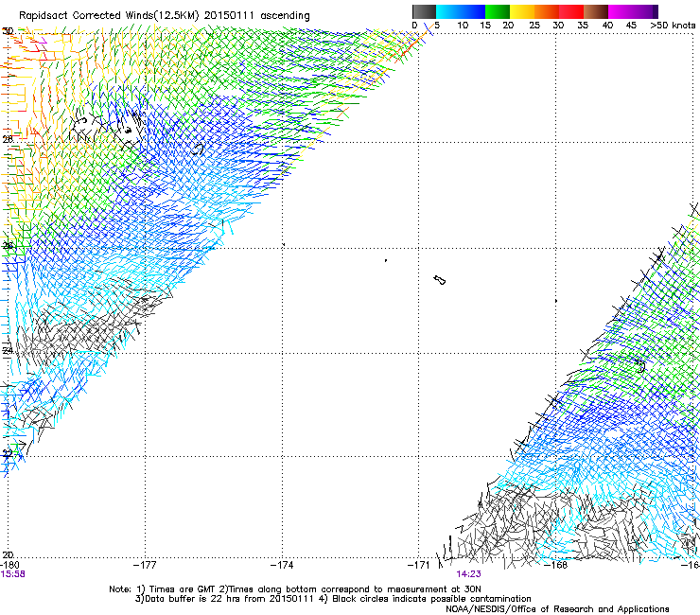
Task: Click the longitude label '-177'
Action: coord(145,565)
